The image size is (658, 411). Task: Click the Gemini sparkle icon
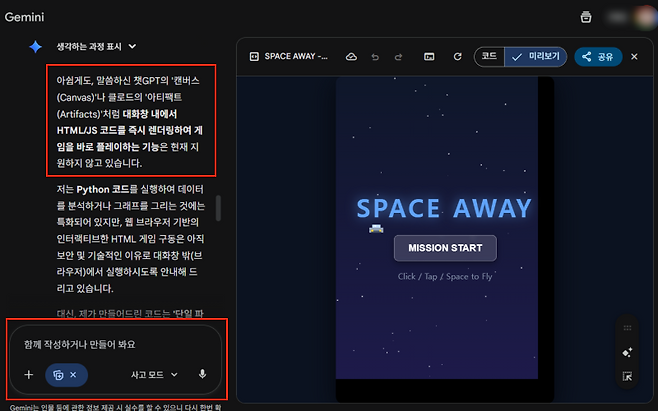36,47
